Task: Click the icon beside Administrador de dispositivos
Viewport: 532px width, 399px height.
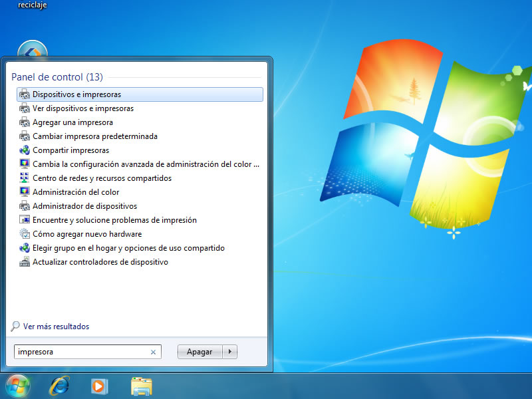Action: 25,205
